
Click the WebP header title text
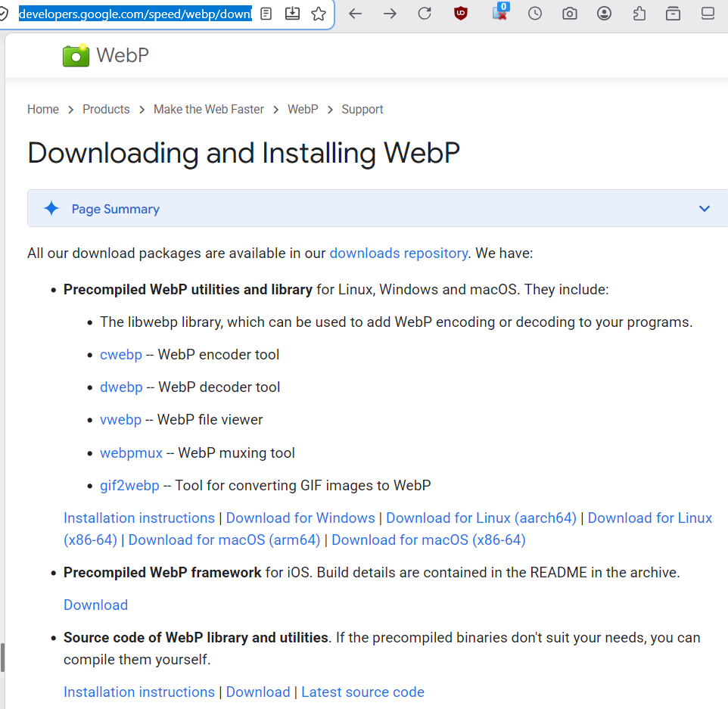pyautogui.click(x=123, y=55)
